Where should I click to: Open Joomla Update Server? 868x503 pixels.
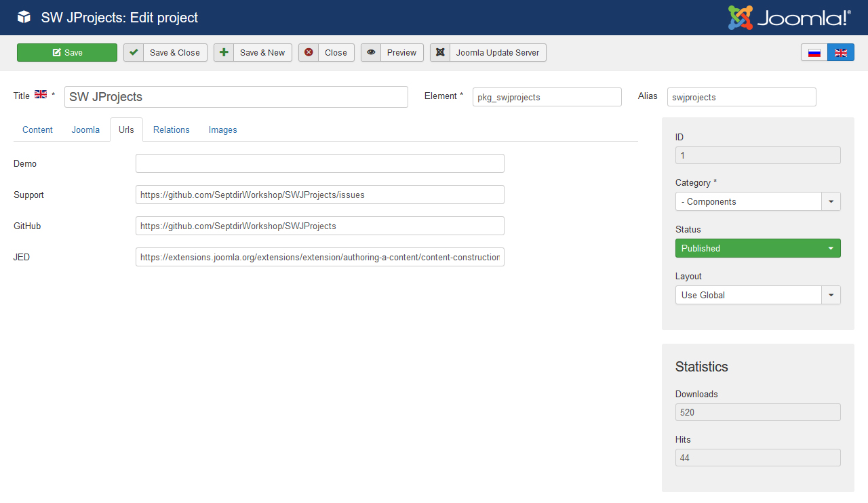pyautogui.click(x=488, y=52)
